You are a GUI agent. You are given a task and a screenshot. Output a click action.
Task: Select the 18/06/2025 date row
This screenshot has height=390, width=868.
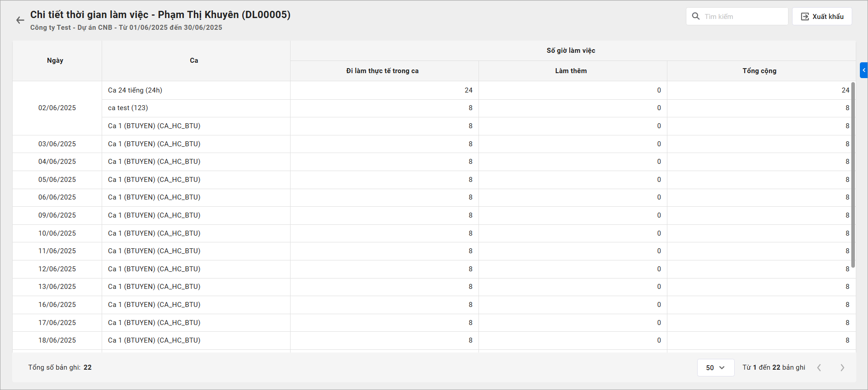[57, 340]
